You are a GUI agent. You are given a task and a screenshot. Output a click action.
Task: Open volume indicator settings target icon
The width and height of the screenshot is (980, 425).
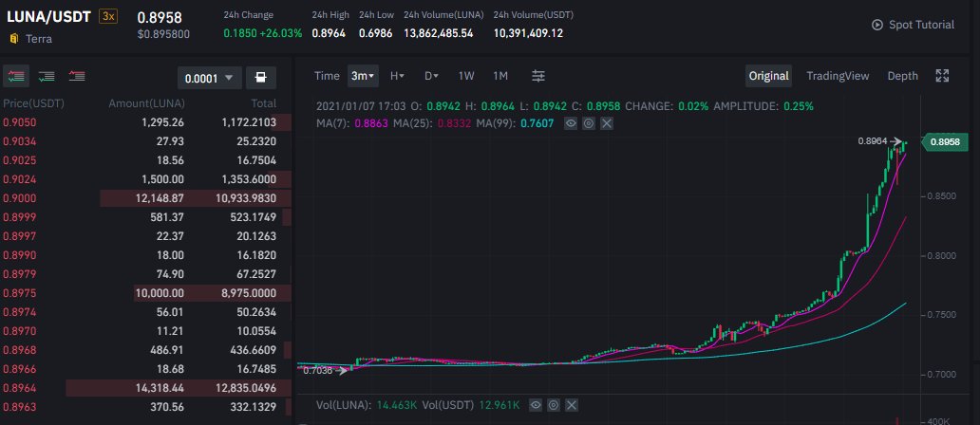click(x=553, y=405)
